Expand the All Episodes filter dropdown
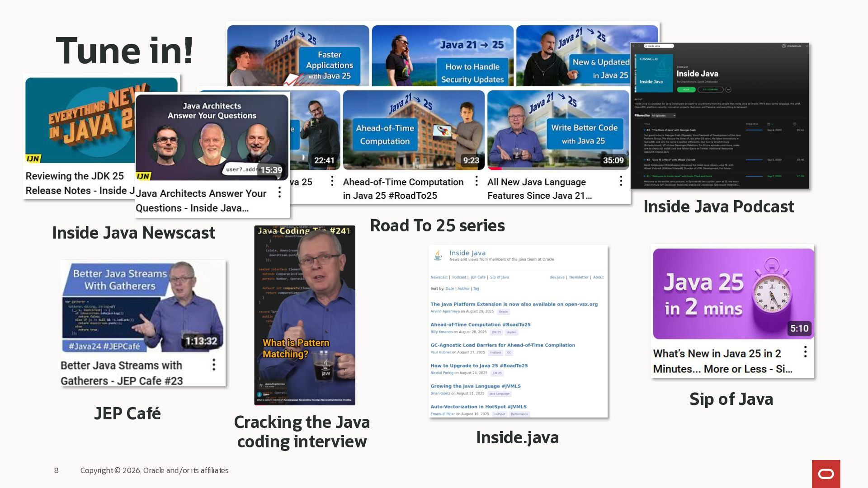Screen dimensions: 868x488 [x=664, y=116]
